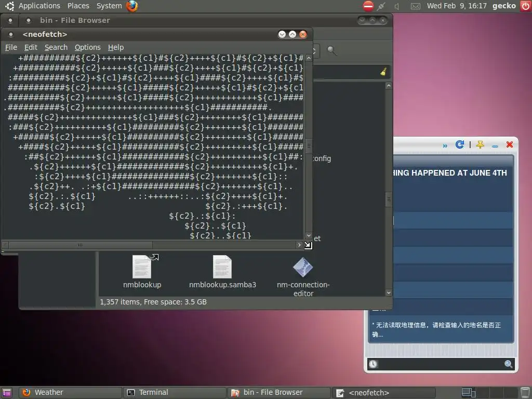Click the magnifier search icon in File Browser

point(331,50)
